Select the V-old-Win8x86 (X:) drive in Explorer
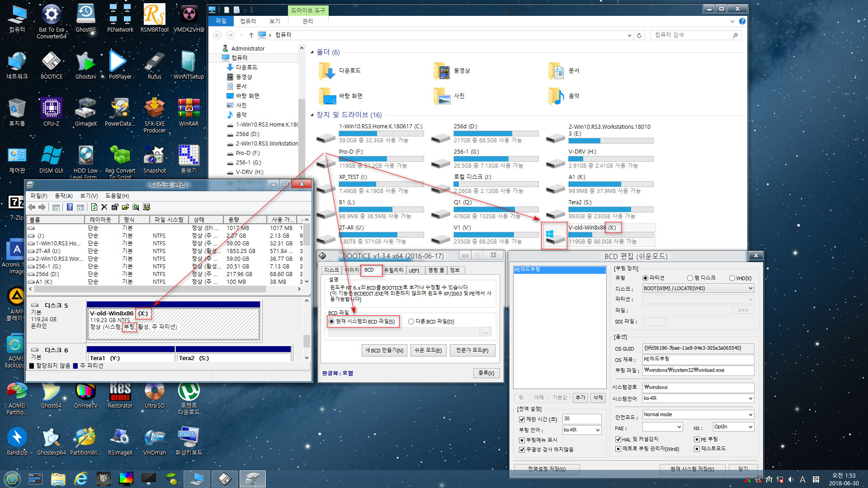Screen dimensions: 868x488 [x=599, y=235]
